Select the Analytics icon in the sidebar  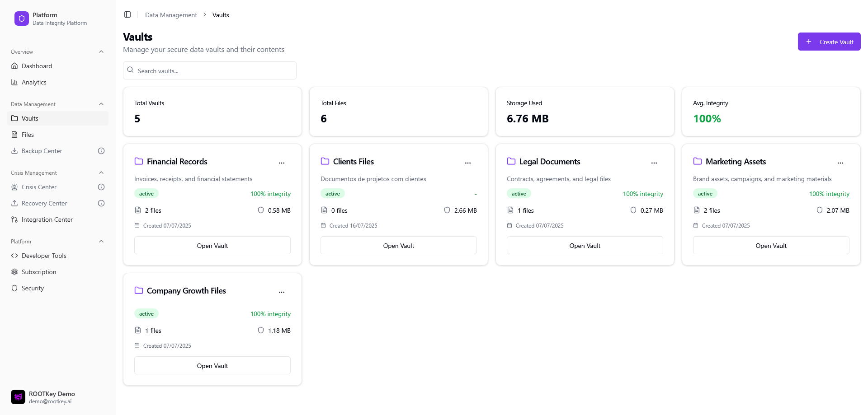point(15,82)
